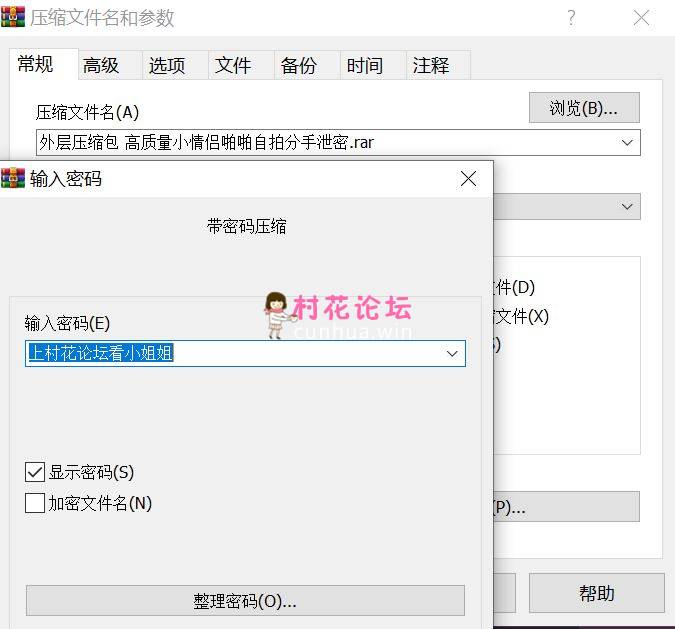The height and width of the screenshot is (629, 675).
Task: Select the 备份 tab
Action: [x=299, y=66]
